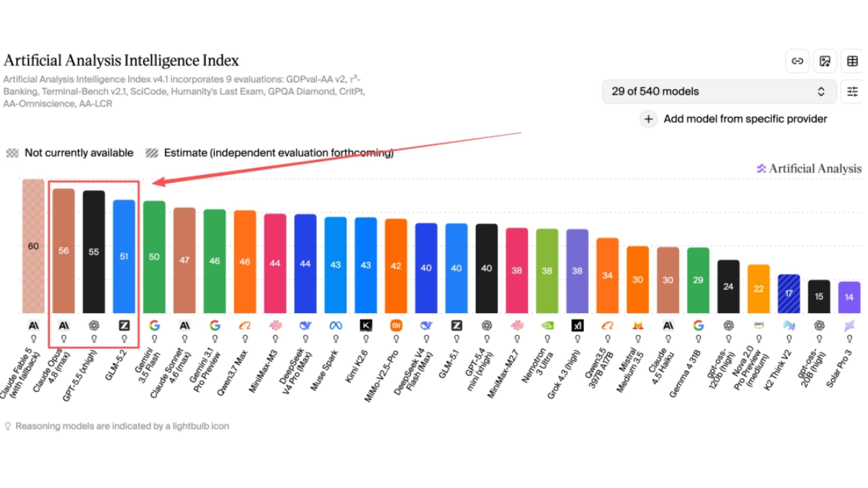This screenshot has height=488, width=868.
Task: Click the Claude Opus 4.8 bar labeled 56
Action: (x=64, y=251)
